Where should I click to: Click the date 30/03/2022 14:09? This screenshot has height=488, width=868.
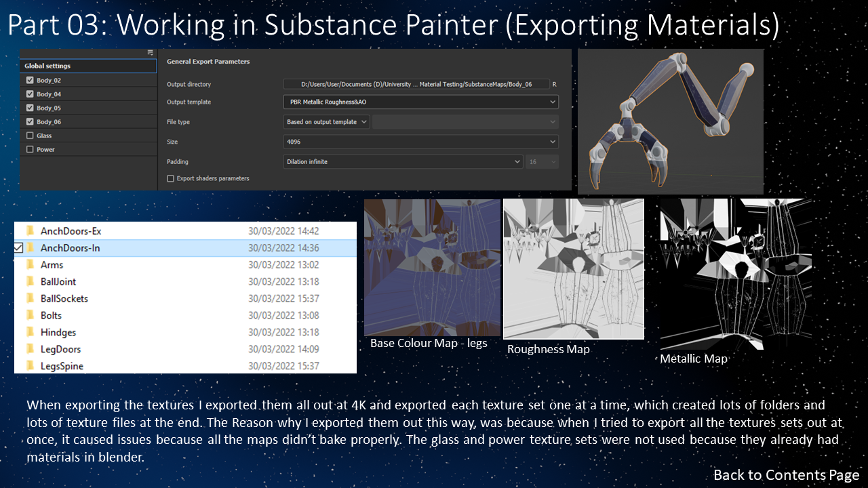283,349
